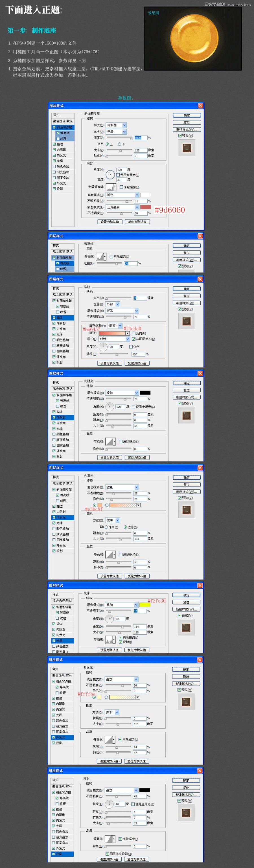Toggle 图层挖空投影 checkbox in 投影 panel

coord(107,854)
